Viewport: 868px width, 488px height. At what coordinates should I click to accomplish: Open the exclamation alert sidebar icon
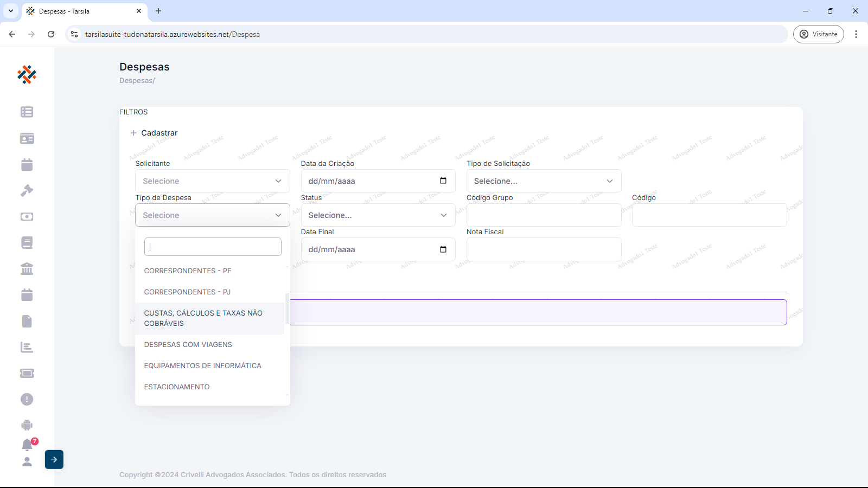point(27,399)
